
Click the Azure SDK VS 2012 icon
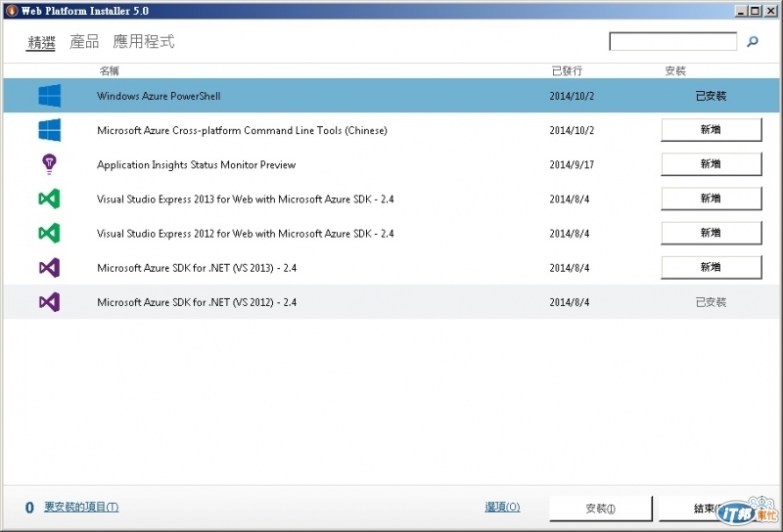pos(50,302)
